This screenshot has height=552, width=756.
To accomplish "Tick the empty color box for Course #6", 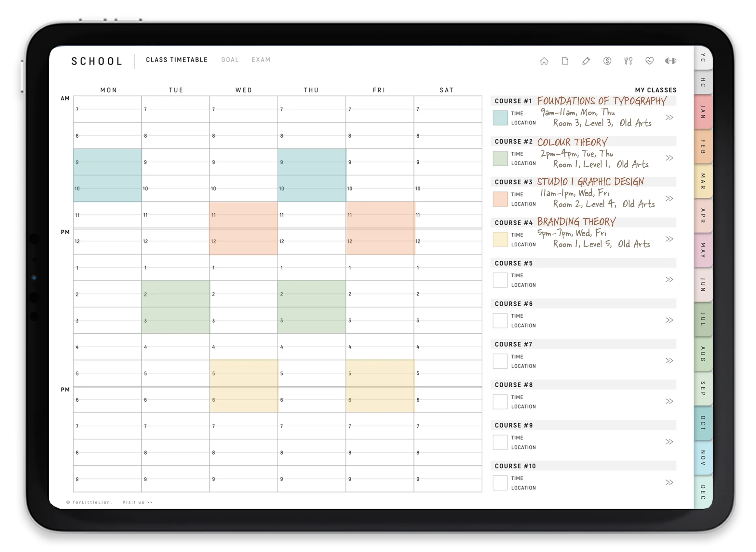I will (500, 321).
